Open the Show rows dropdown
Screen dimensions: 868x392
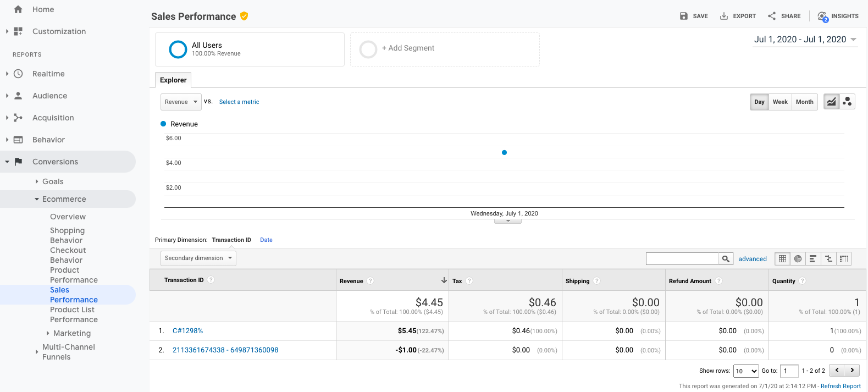pyautogui.click(x=746, y=371)
